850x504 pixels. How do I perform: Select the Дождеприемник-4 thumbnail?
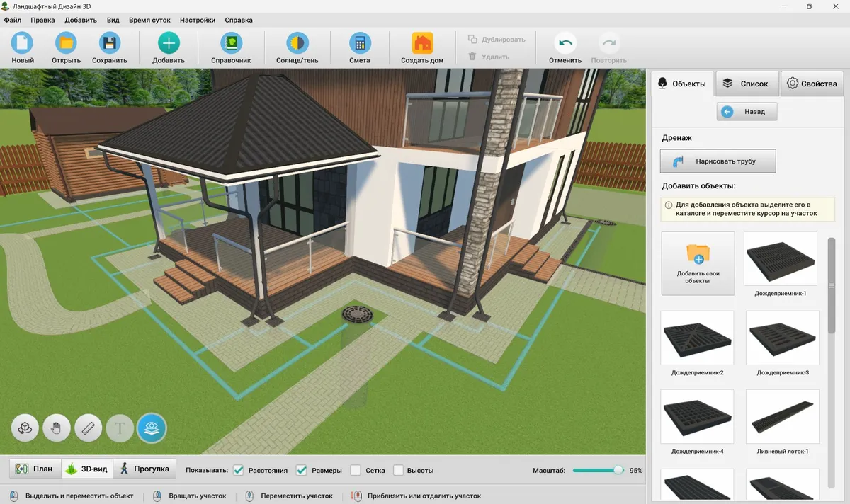pos(697,417)
